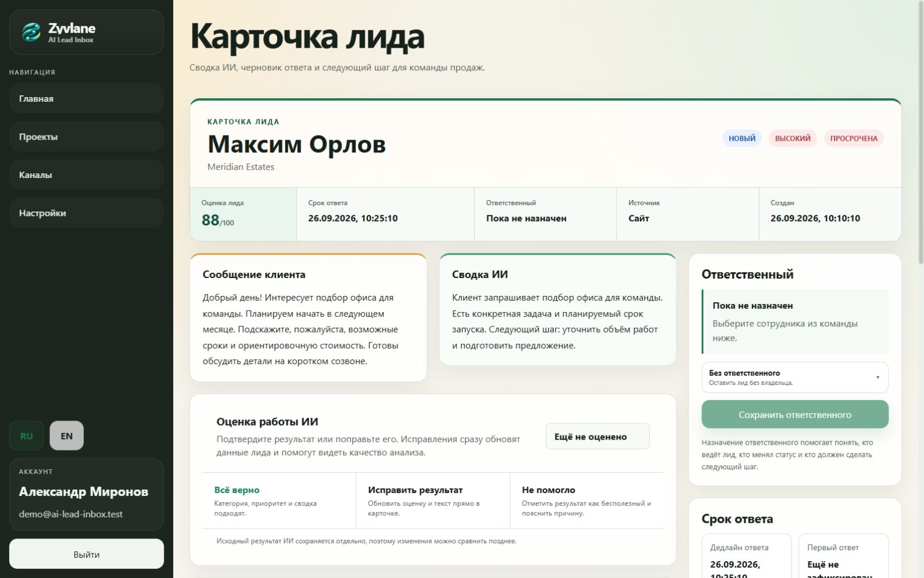Go to Проекты in the sidebar
924x578 pixels.
(87, 137)
